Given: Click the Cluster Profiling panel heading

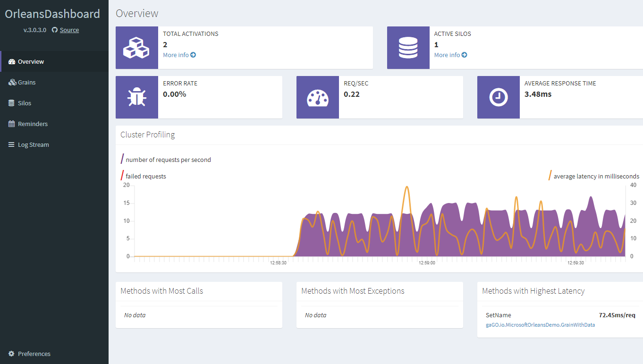Looking at the screenshot, I should (148, 135).
